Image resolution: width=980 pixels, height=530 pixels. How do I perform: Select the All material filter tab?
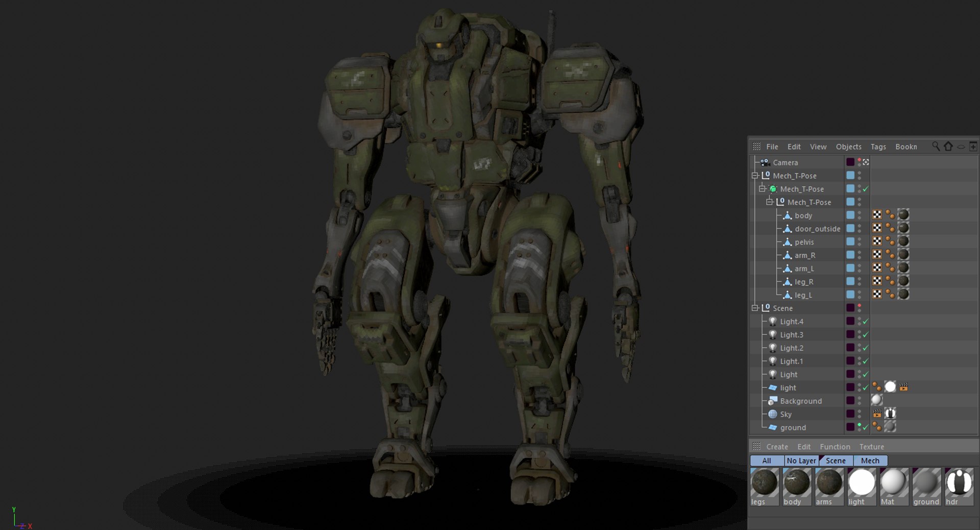coord(767,461)
